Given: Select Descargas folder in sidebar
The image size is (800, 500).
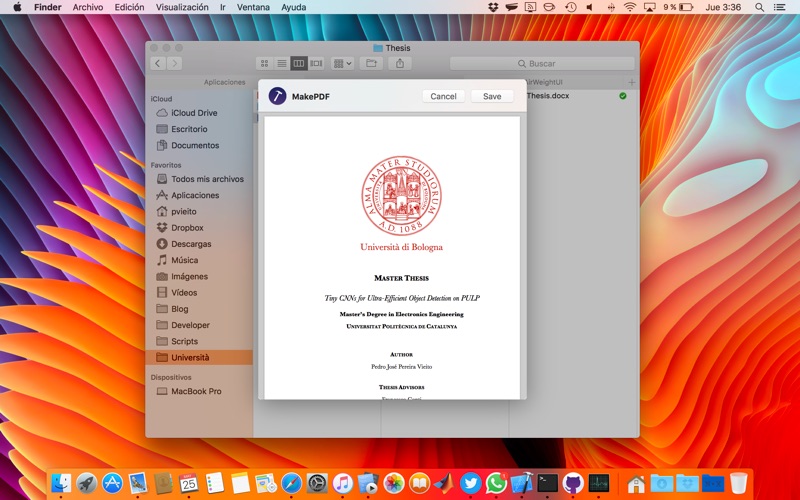Looking at the screenshot, I should click(191, 244).
